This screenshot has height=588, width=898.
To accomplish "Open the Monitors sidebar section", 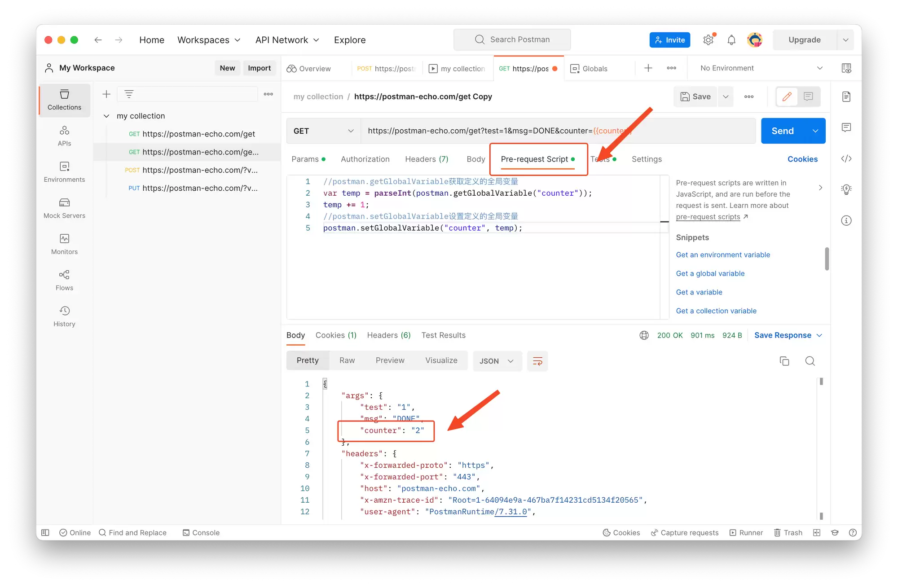I will pyautogui.click(x=64, y=245).
